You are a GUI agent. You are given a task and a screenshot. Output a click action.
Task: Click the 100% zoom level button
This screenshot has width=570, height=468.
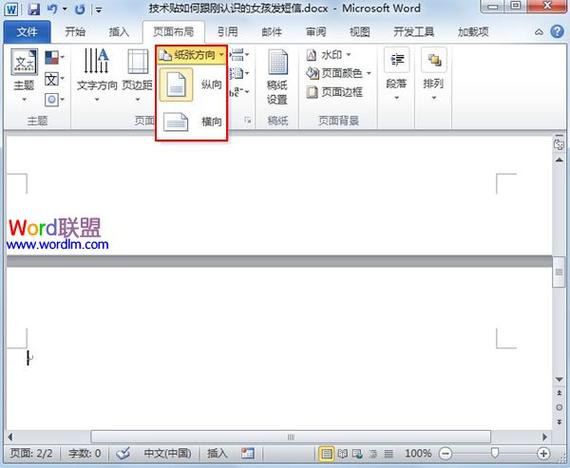click(x=418, y=453)
